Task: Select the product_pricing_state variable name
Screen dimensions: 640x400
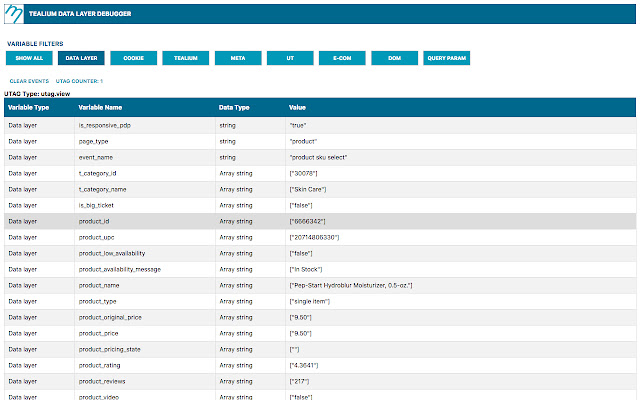Action: 109,349
